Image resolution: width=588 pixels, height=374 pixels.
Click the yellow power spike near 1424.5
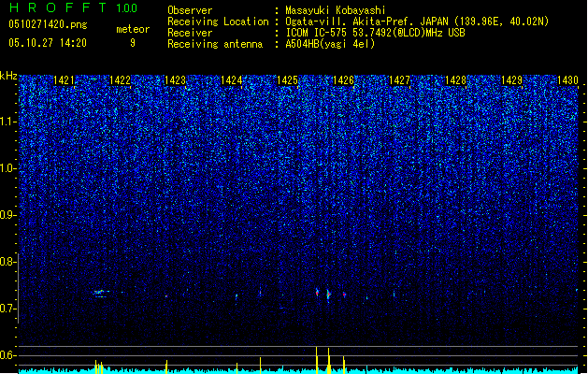[260, 365]
